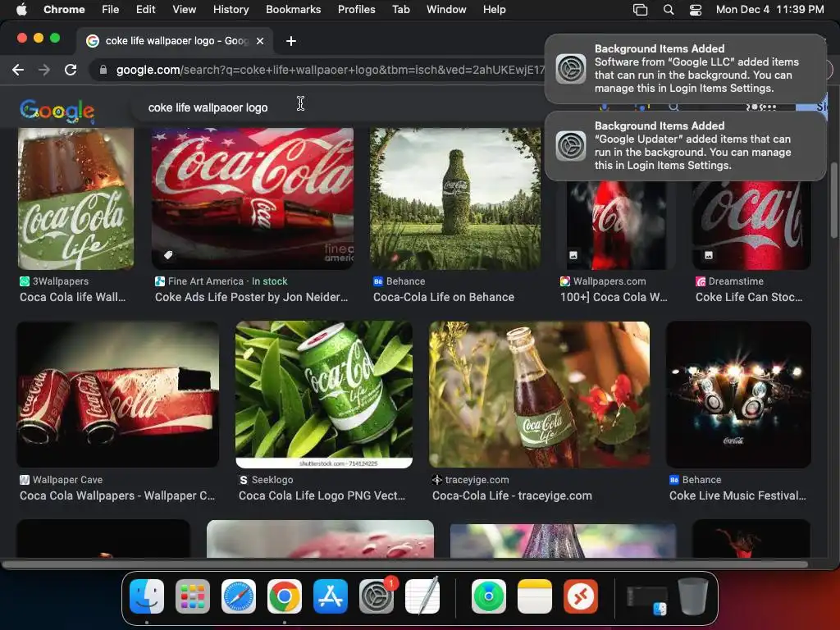
Task: Reload the current page
Action: click(71, 70)
